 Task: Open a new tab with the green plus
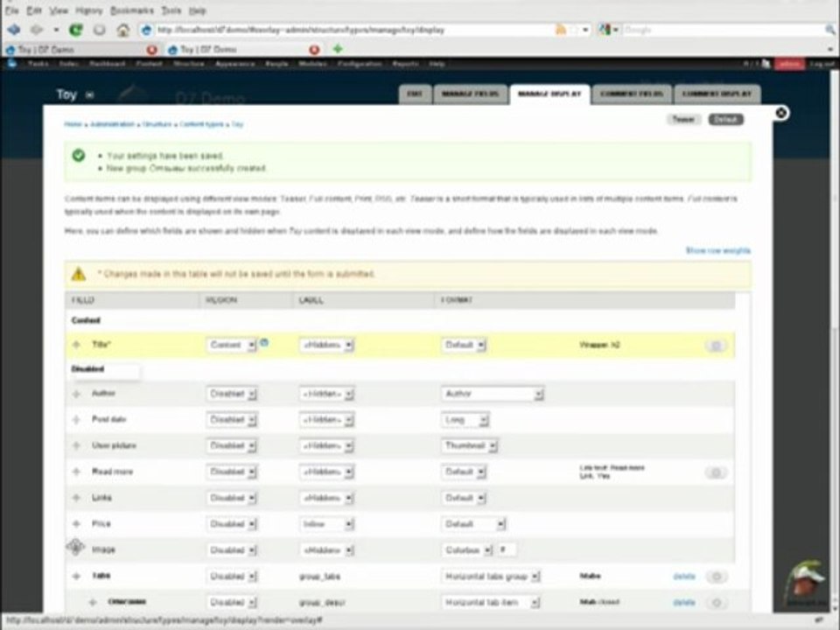[338, 49]
